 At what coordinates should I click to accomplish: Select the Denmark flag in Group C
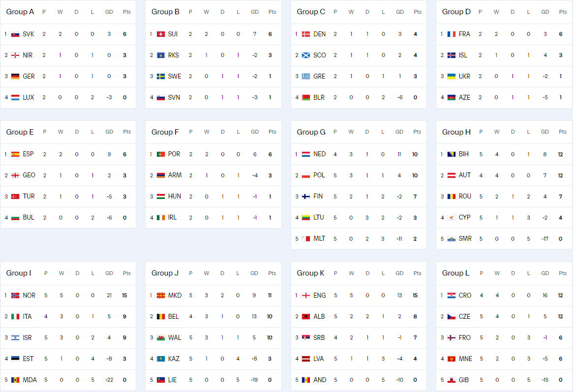[x=306, y=34]
